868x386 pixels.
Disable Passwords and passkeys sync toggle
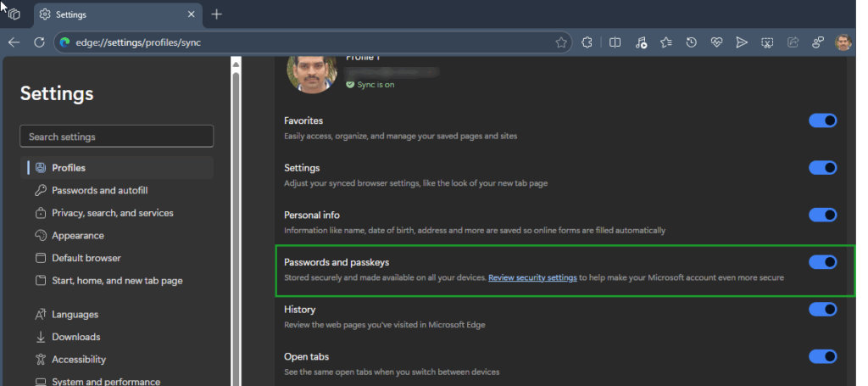coord(822,262)
